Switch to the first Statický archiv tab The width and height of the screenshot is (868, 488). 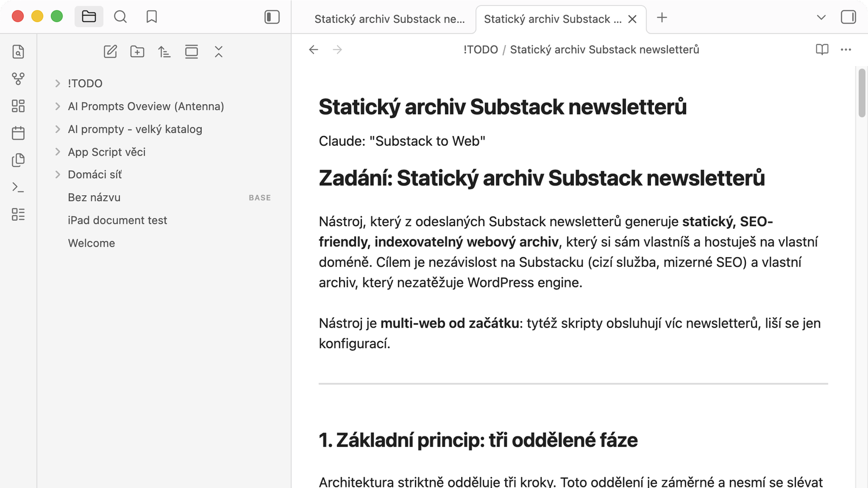389,19
